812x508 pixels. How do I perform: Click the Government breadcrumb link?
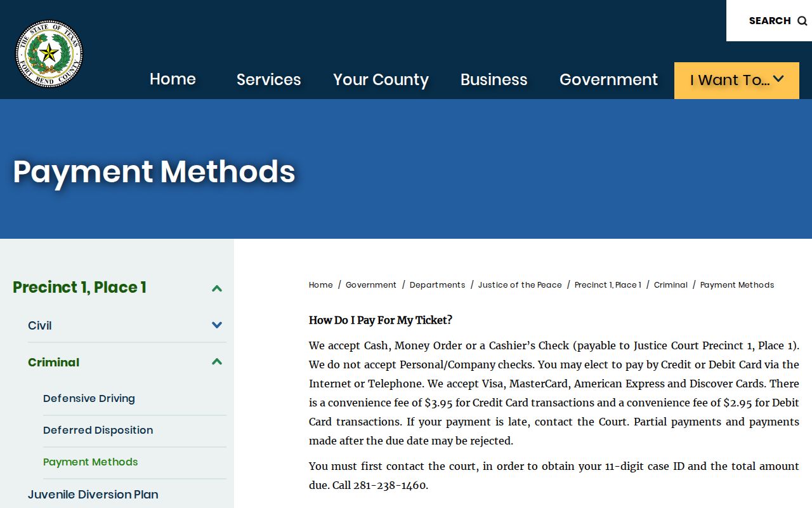click(371, 285)
